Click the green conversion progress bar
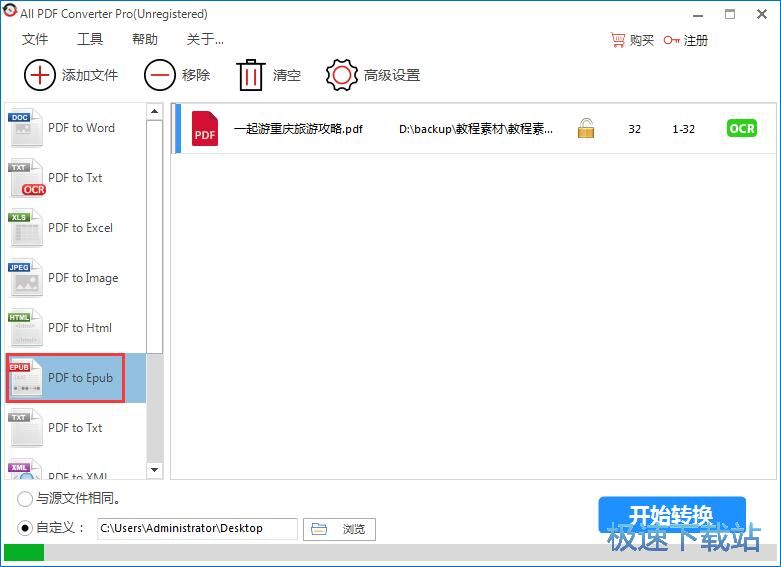781x567 pixels. (x=24, y=553)
